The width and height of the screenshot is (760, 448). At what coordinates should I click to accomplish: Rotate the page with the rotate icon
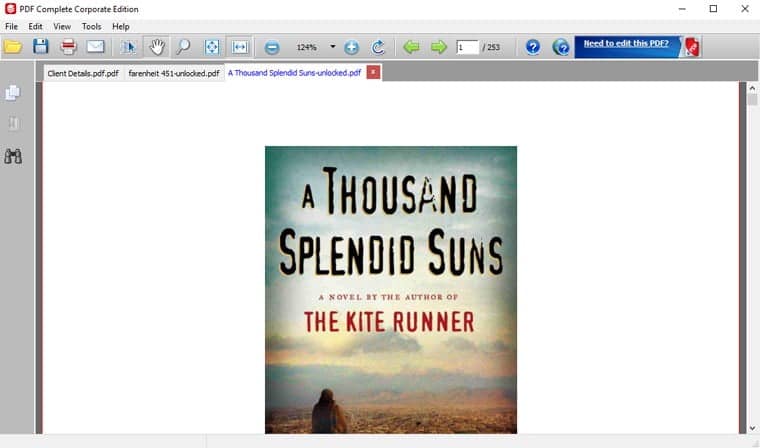tap(378, 47)
